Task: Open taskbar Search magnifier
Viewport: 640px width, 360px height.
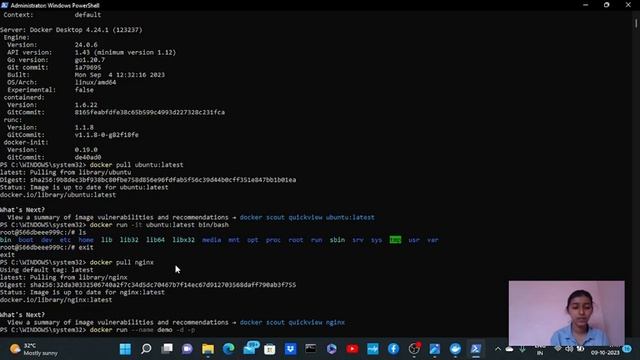Action: (x=146, y=349)
